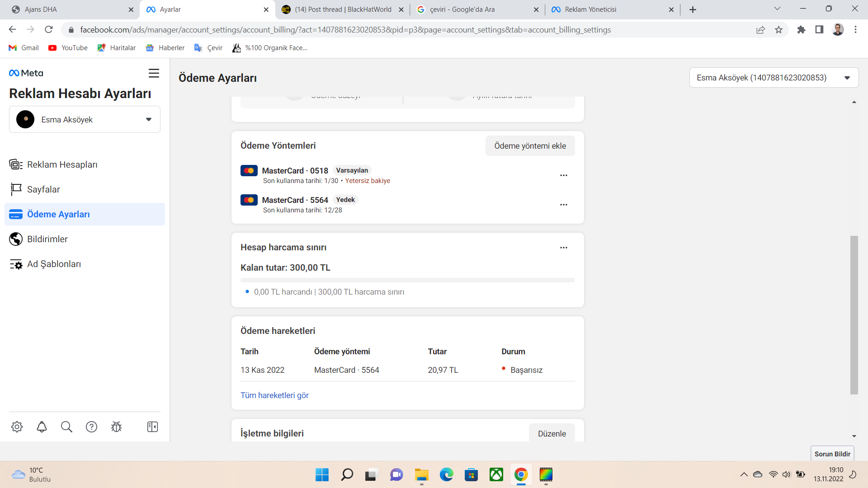Open the ad account selector at top right
This screenshot has height=488, width=868.
tap(774, 78)
